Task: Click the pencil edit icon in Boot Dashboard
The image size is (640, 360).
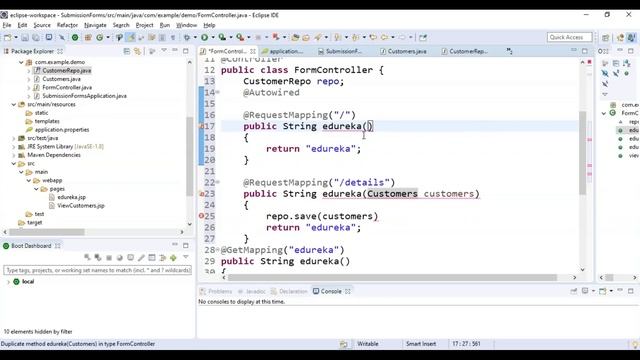Action: tap(141, 258)
